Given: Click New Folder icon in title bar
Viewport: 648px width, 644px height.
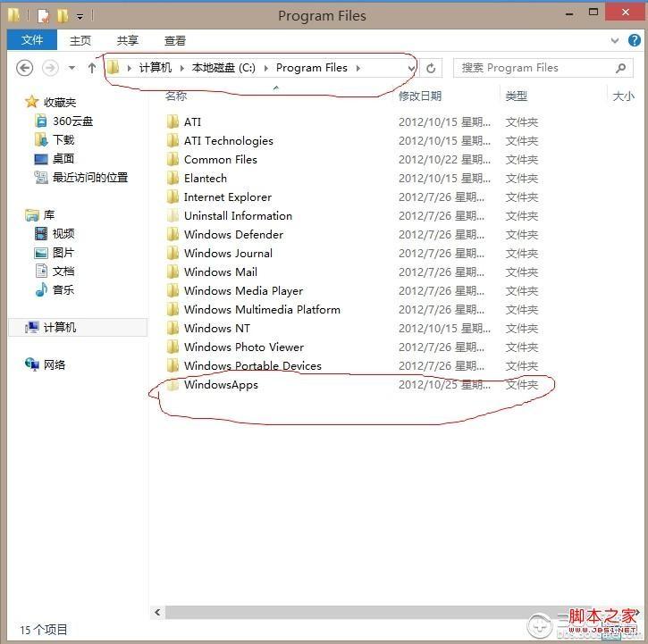Looking at the screenshot, I should click(63, 16).
